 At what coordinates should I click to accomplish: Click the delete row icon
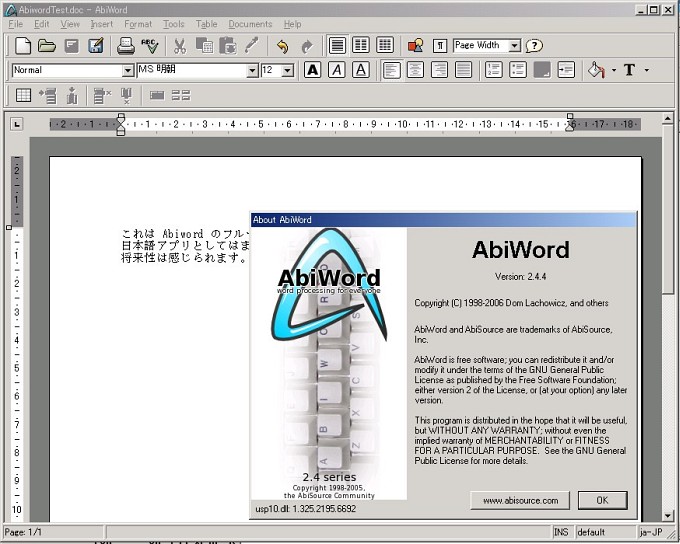pos(102,95)
